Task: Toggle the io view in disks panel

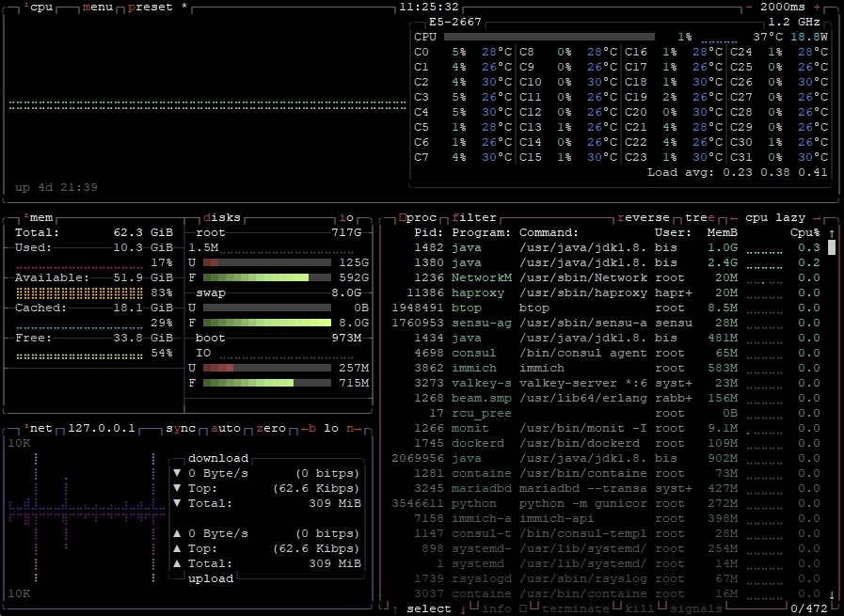Action: [347, 217]
